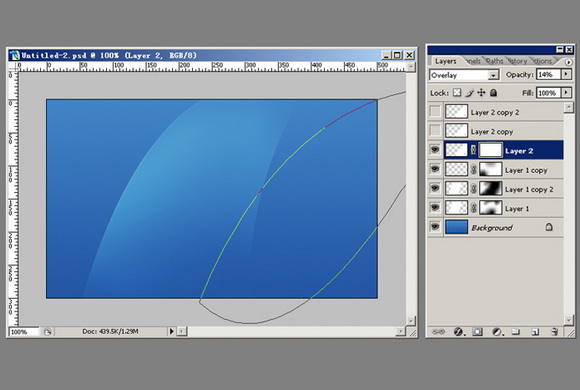Click the Opacity value field
This screenshot has width=580, height=390.
pyautogui.click(x=549, y=74)
